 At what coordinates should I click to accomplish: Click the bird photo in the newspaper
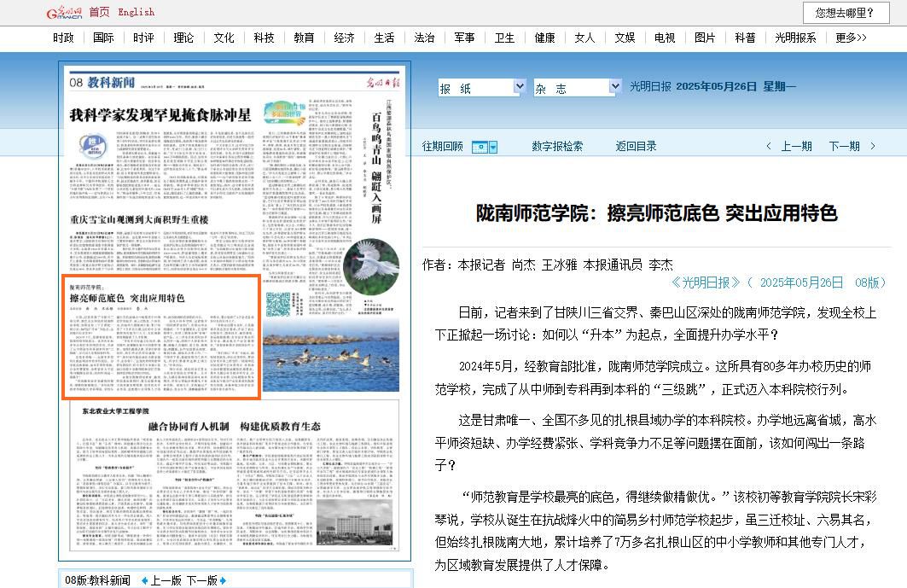(371, 266)
